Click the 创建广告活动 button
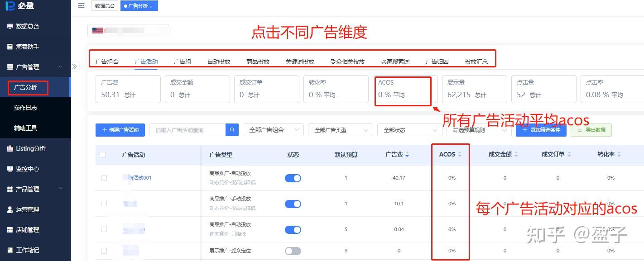 (x=120, y=130)
